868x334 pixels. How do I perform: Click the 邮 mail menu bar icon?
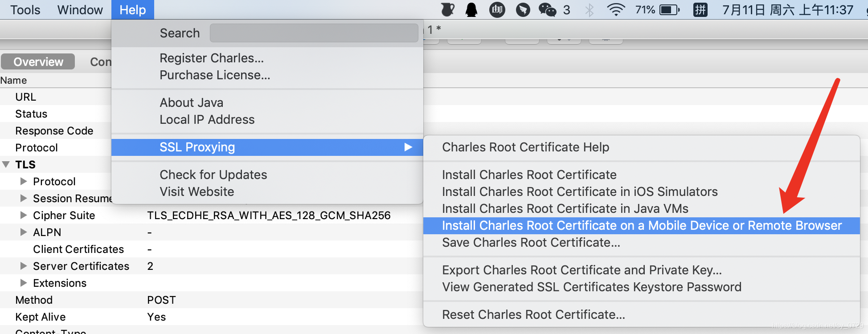[x=497, y=10]
